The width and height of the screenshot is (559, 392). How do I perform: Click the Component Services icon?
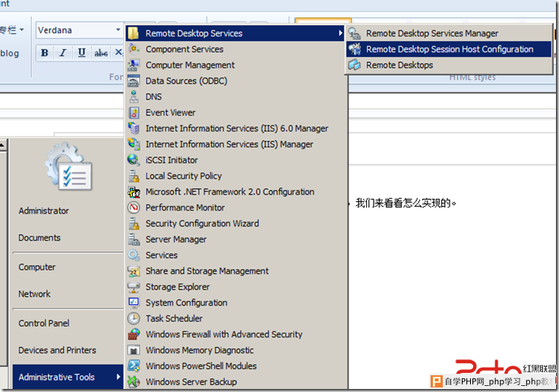coord(134,49)
